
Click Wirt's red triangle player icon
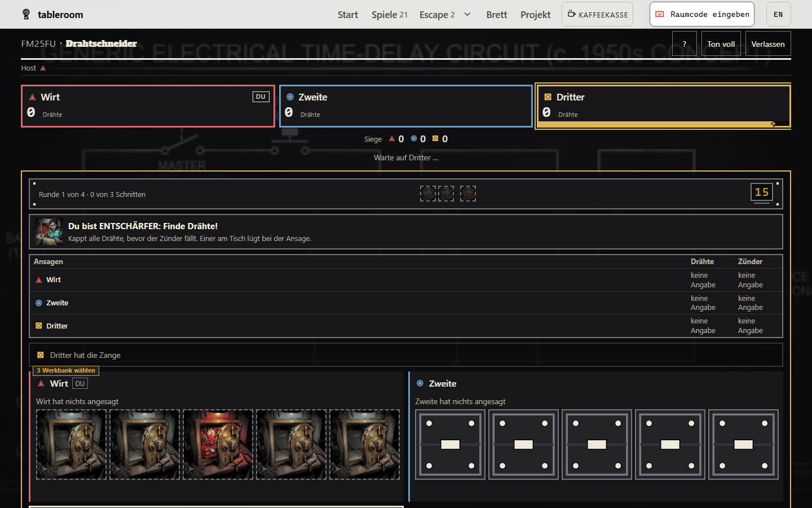pos(32,97)
